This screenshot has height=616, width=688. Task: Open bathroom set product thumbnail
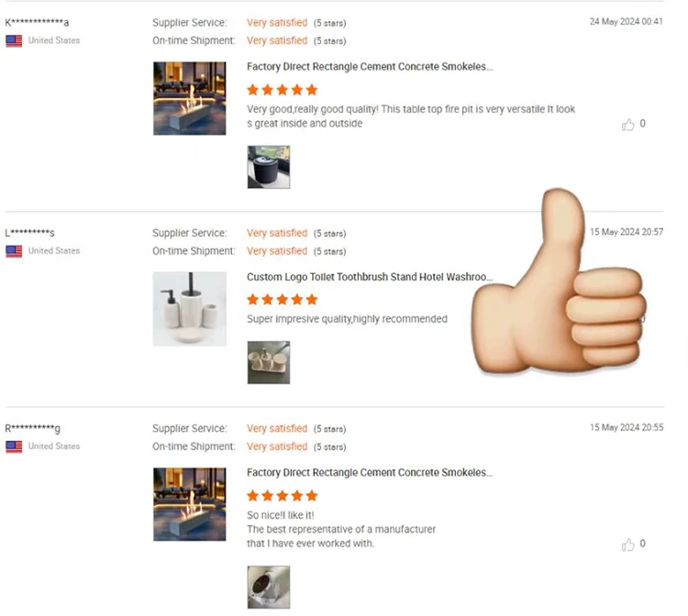pos(190,309)
